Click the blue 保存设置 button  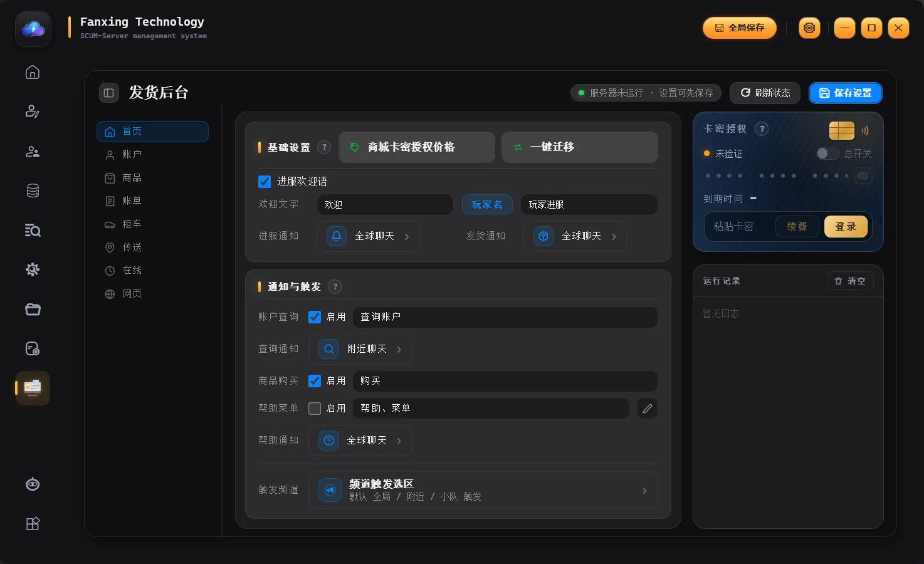845,93
